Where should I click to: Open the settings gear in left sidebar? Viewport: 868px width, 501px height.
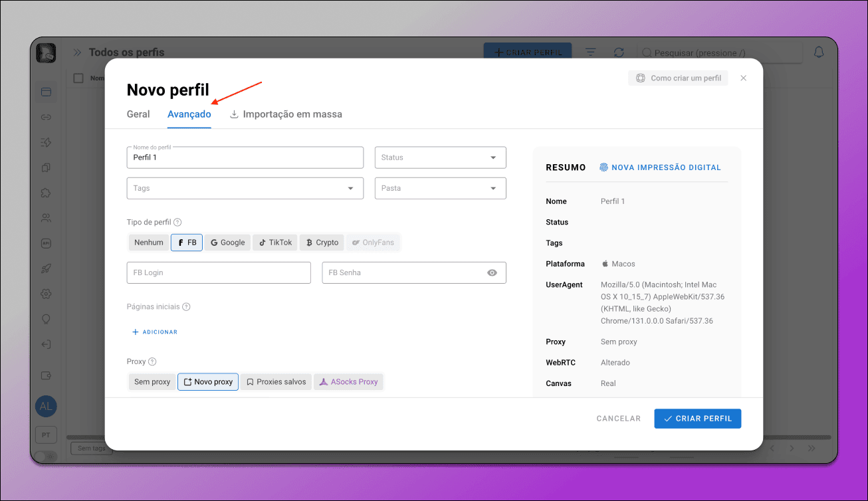pos(46,294)
